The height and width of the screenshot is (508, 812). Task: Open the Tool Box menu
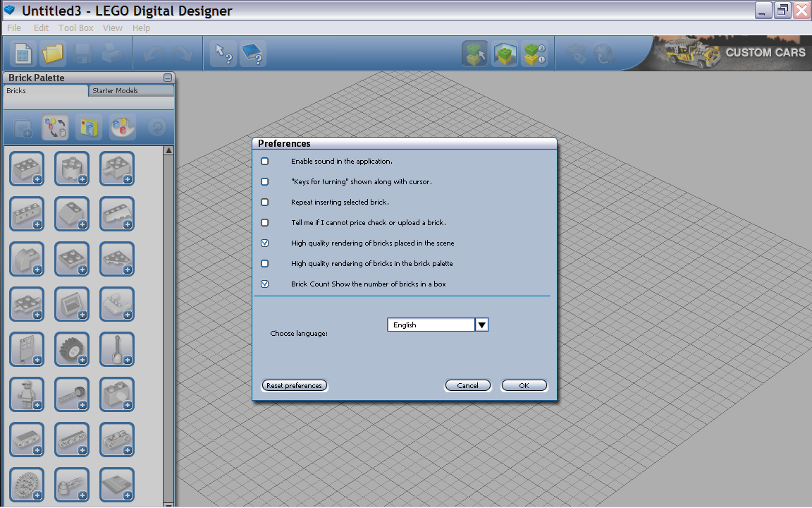pyautogui.click(x=75, y=28)
